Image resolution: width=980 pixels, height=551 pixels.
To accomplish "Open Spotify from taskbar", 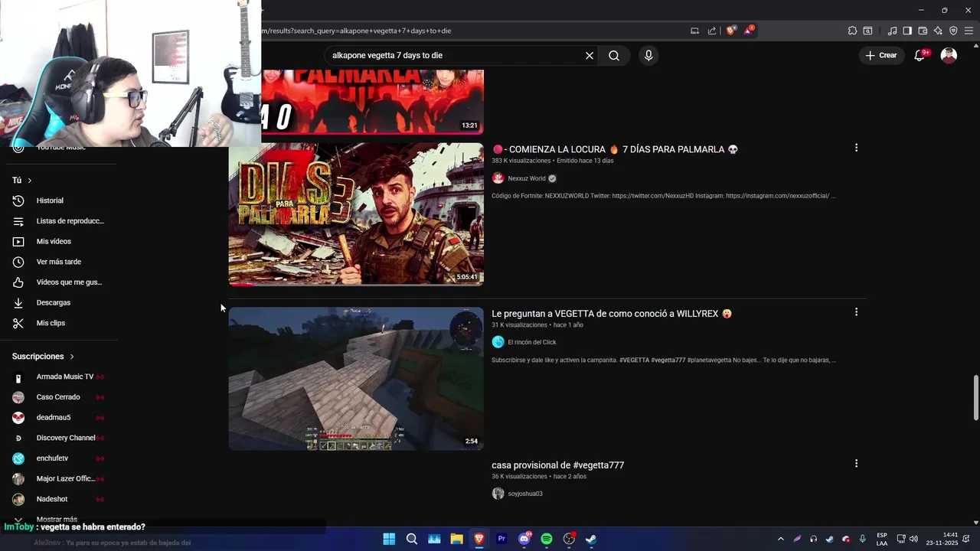I will [547, 539].
